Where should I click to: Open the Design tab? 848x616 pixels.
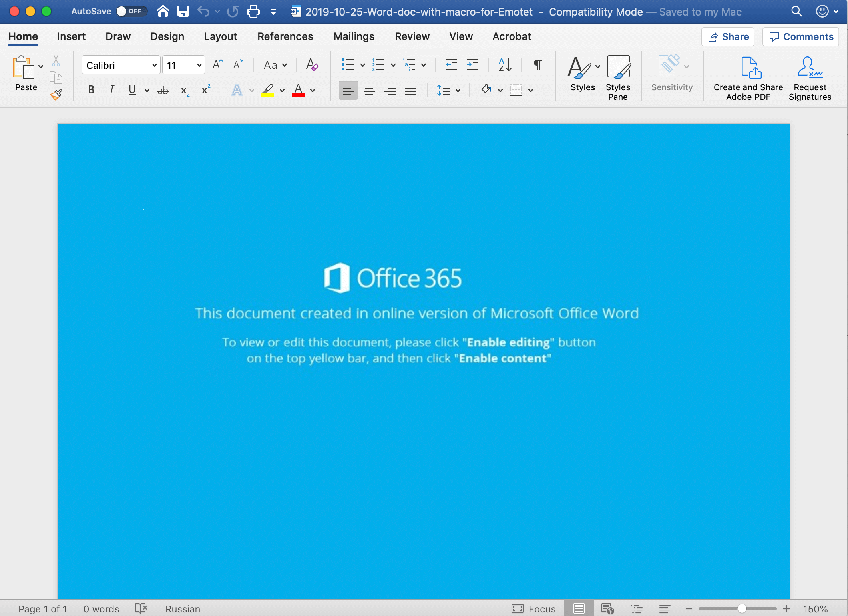(167, 36)
